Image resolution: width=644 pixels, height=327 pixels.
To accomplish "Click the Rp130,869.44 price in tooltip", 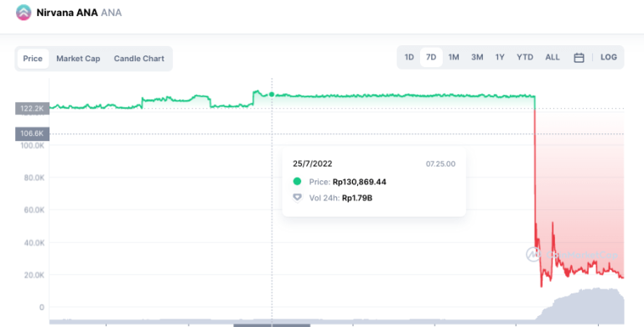I will pos(360,182).
